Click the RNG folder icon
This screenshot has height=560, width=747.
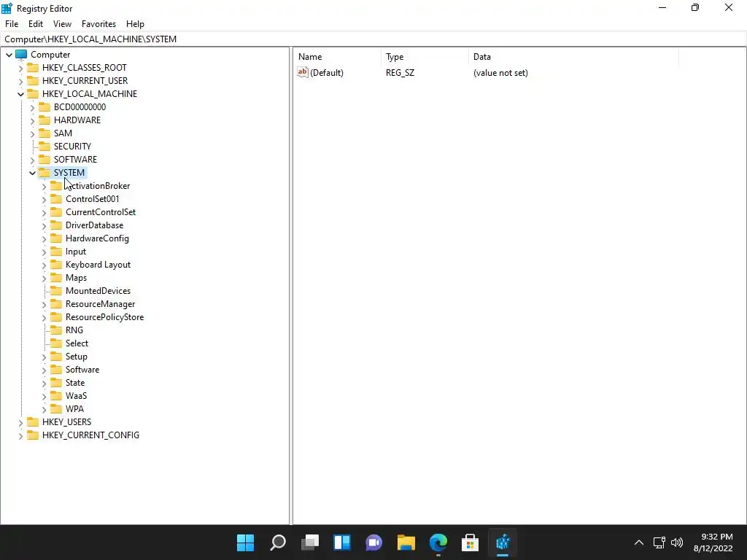tap(56, 330)
